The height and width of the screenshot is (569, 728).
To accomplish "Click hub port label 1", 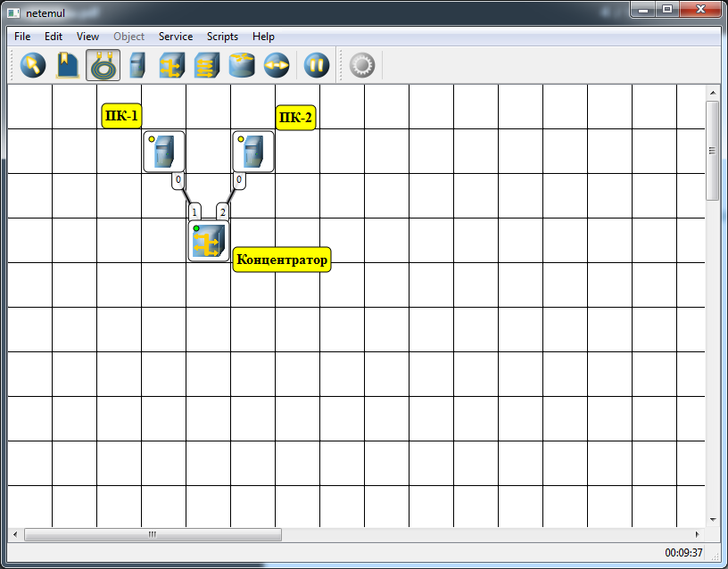I will (x=194, y=212).
